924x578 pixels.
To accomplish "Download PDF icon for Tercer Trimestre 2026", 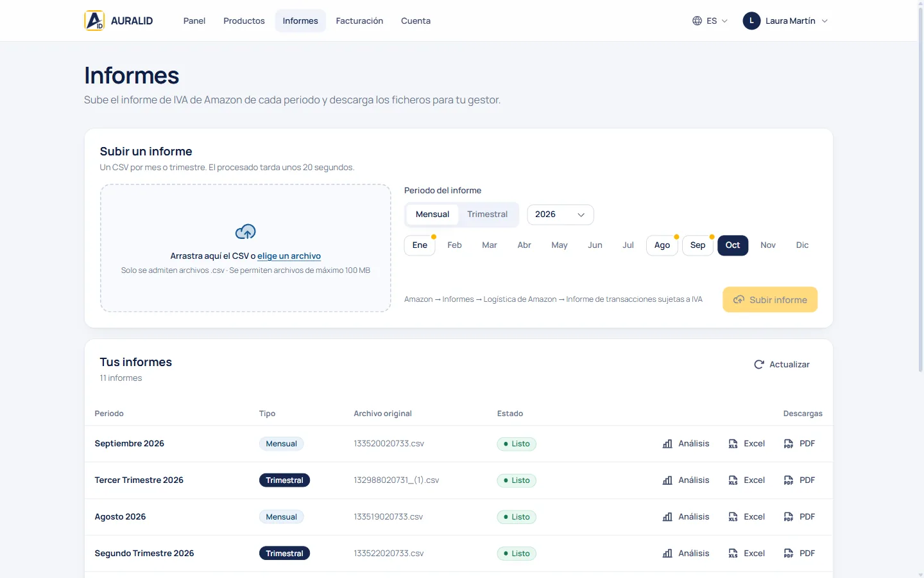I will 789,480.
